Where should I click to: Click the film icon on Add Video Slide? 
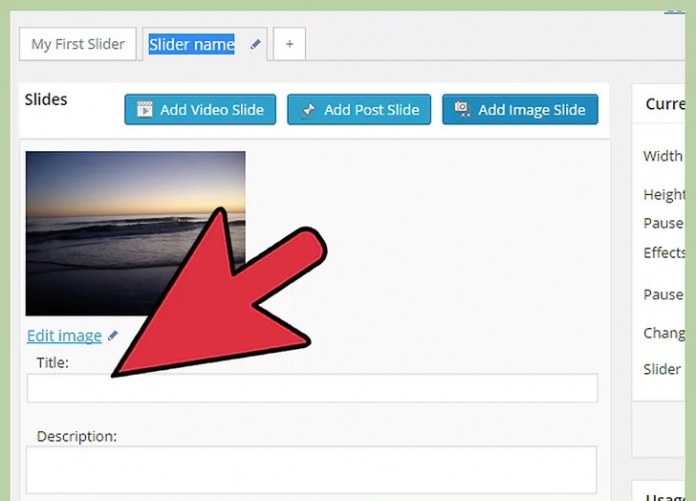click(144, 110)
